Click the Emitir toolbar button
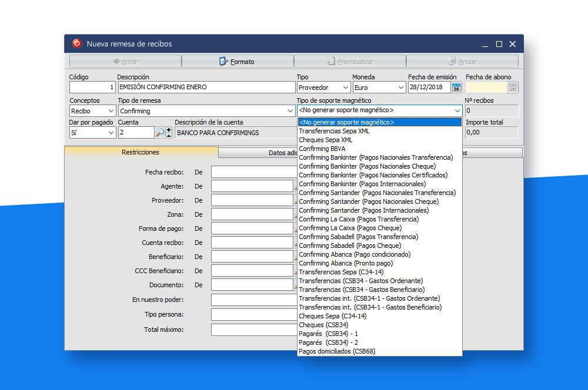 (125, 62)
